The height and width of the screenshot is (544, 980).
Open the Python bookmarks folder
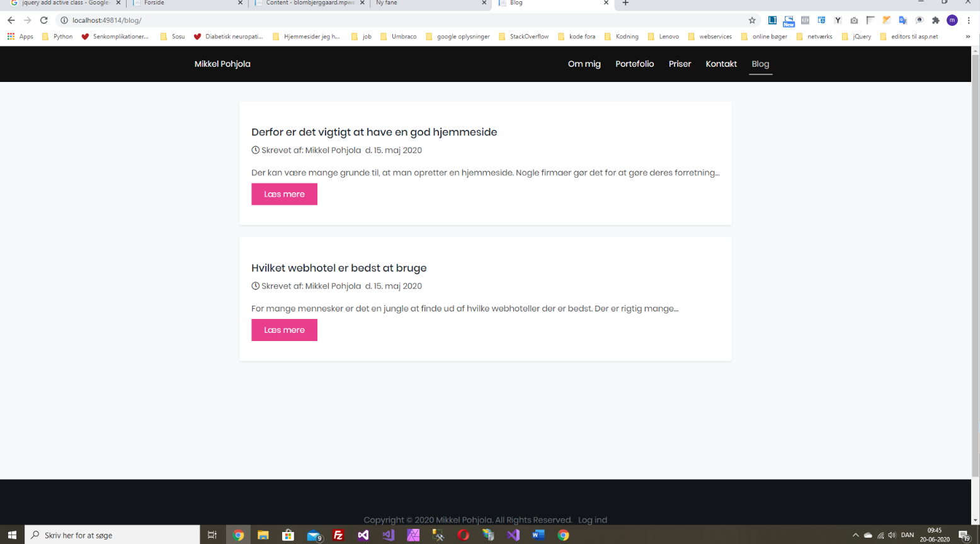pyautogui.click(x=57, y=37)
